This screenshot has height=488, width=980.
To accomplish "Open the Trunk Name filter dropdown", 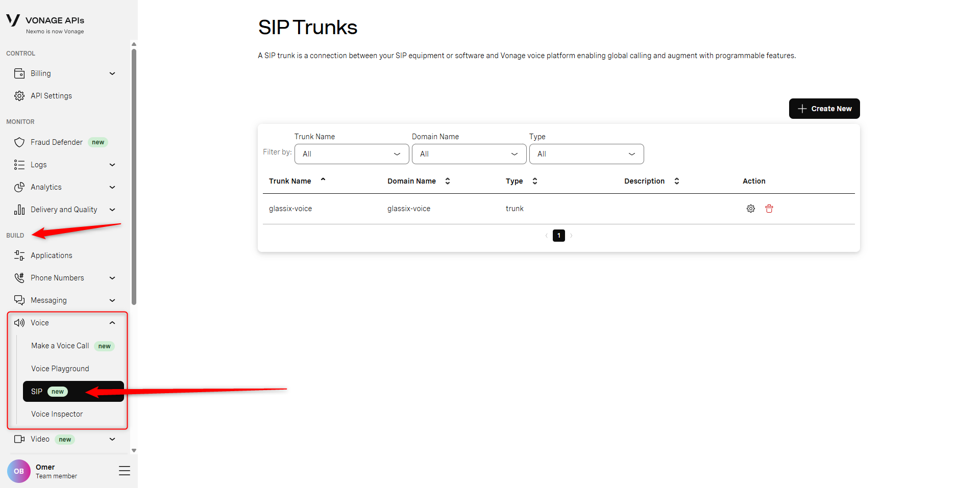I will tap(352, 154).
